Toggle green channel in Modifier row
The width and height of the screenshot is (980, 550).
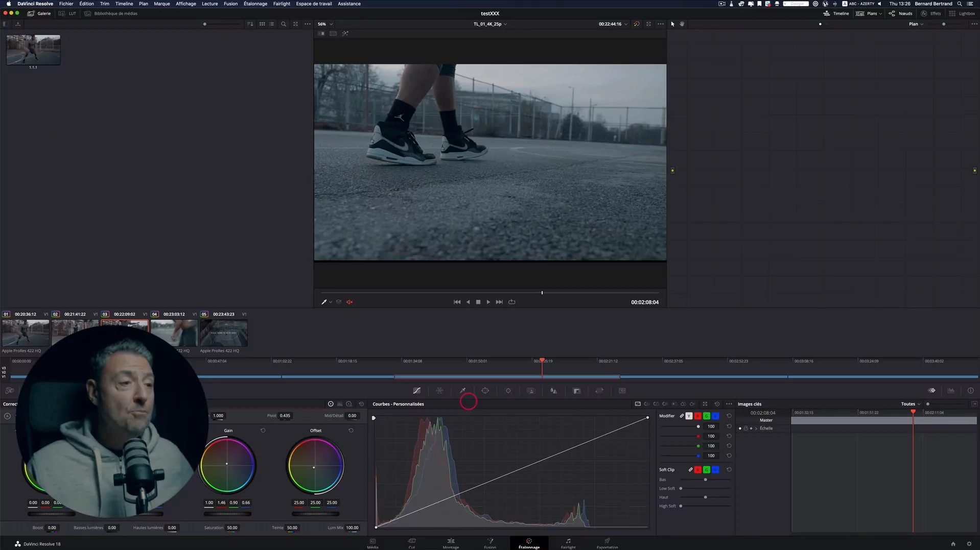[x=707, y=416]
